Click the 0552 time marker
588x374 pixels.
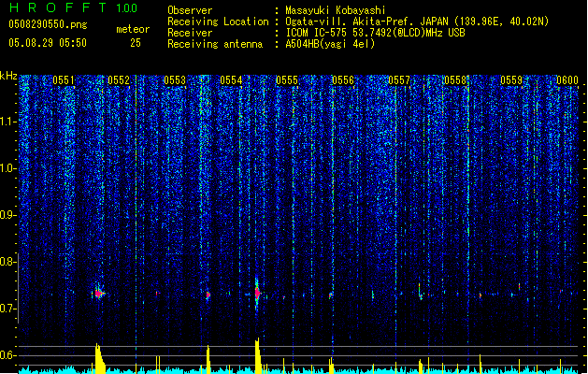tap(119, 79)
